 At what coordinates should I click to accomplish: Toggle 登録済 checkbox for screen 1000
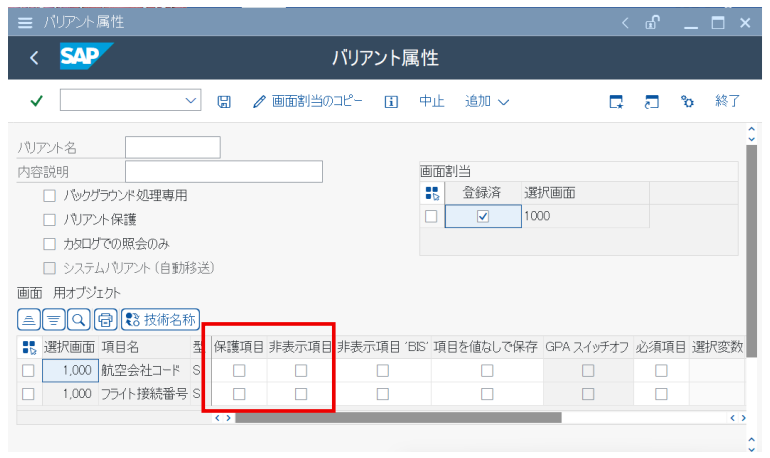click(483, 216)
